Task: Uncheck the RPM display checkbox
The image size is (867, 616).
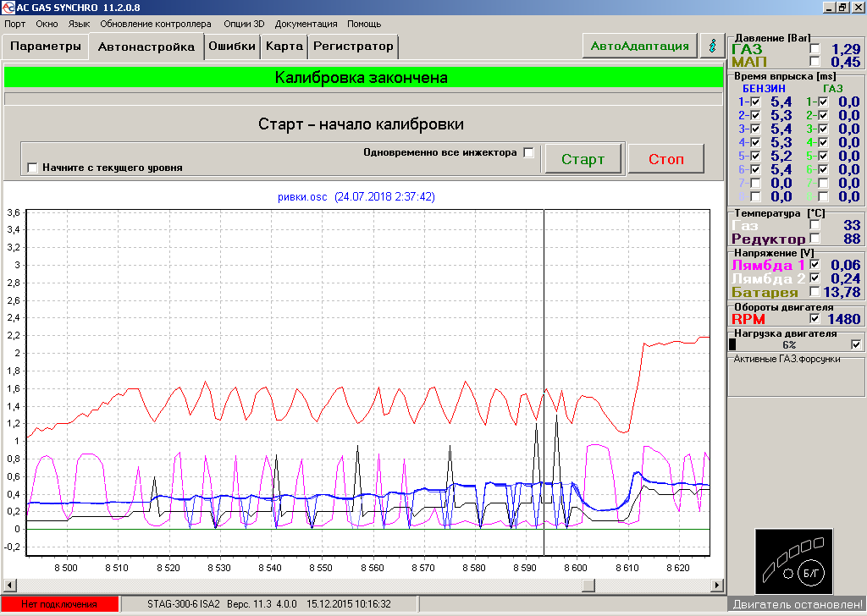Action: pyautogui.click(x=815, y=319)
